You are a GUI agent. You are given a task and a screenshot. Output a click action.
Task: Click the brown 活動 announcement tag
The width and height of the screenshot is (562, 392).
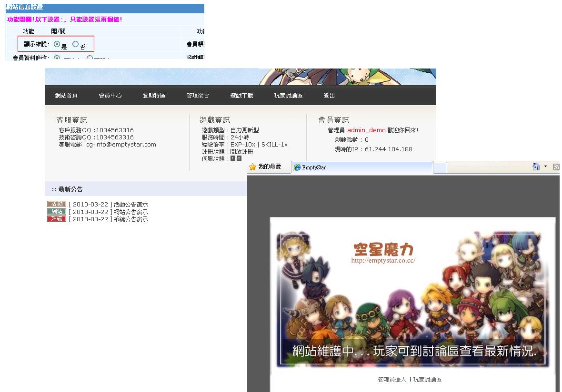[x=57, y=204]
